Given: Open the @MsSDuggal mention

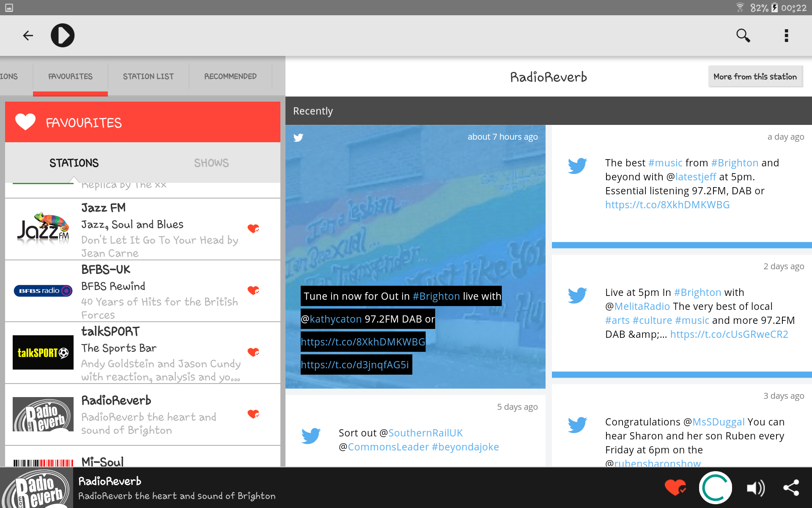Looking at the screenshot, I should (714, 422).
